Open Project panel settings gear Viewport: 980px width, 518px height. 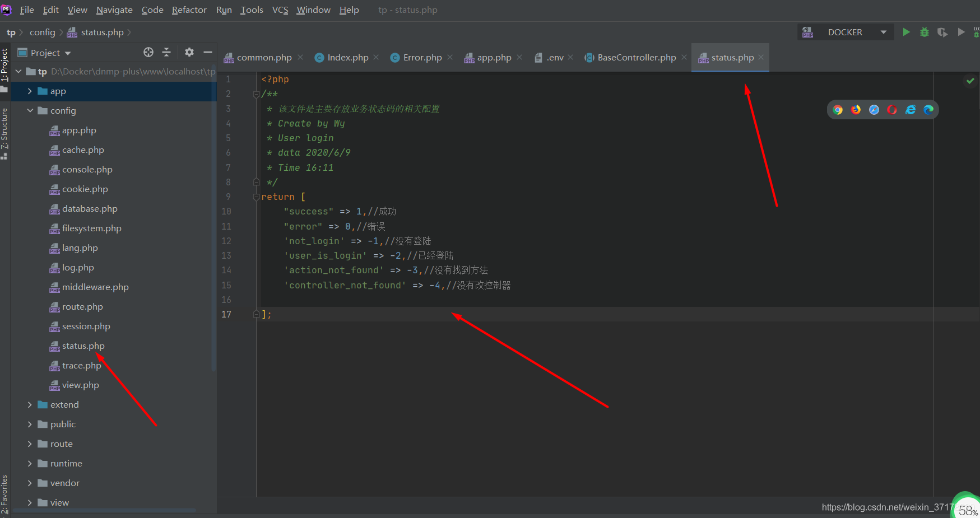click(x=189, y=52)
